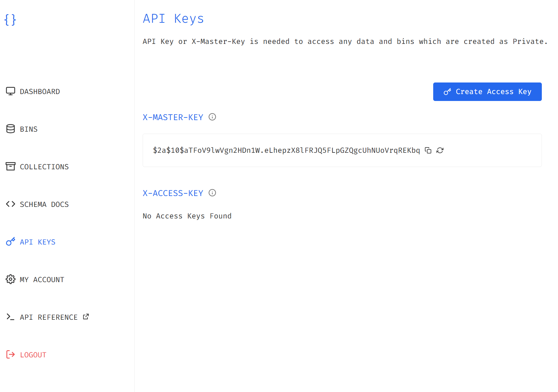Copy the master key with the copy icon
Viewport: 558px width, 392px height.
428,150
